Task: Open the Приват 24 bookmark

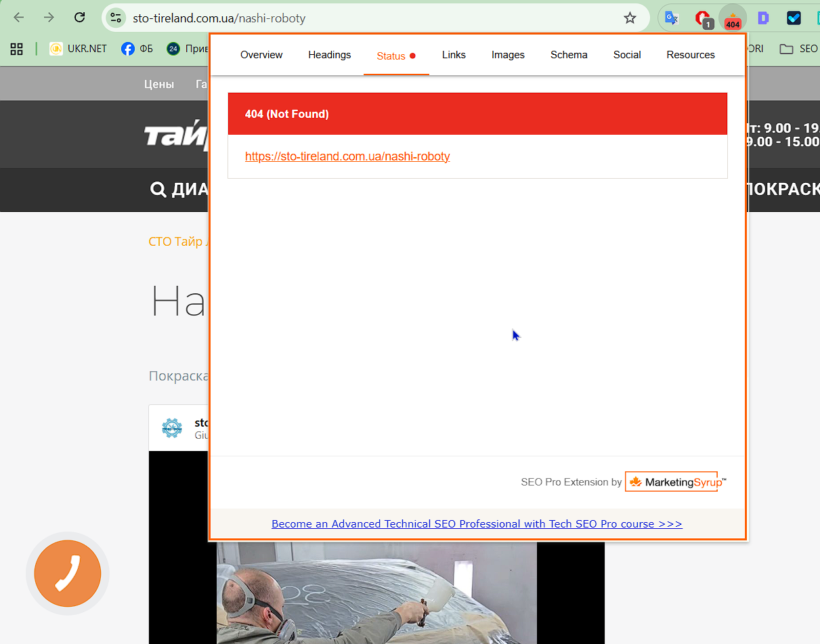Action: tap(187, 49)
